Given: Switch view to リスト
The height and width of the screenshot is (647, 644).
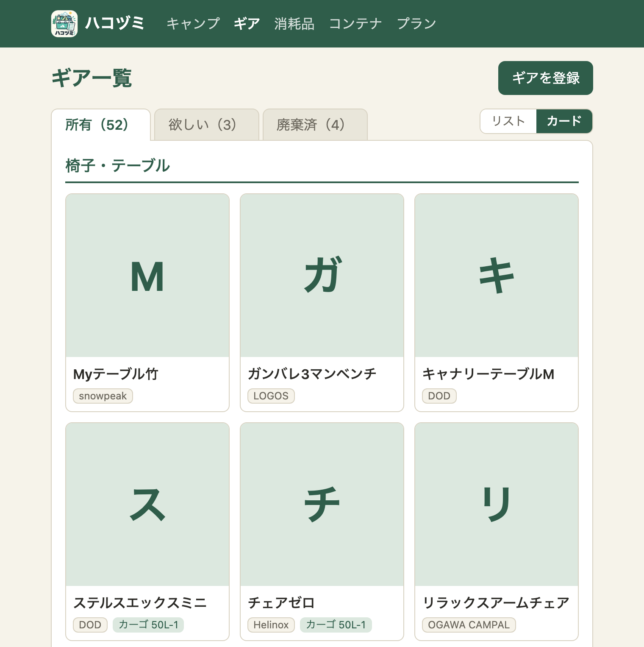Looking at the screenshot, I should click(508, 121).
